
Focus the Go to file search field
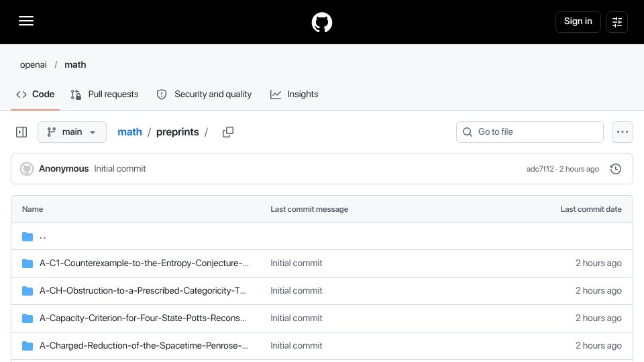point(529,132)
